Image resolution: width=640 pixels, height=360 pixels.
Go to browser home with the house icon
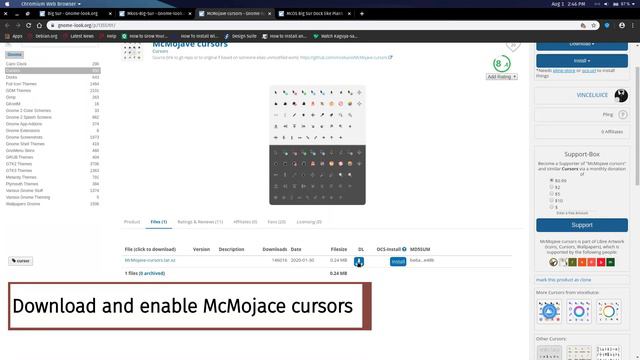click(x=39, y=25)
